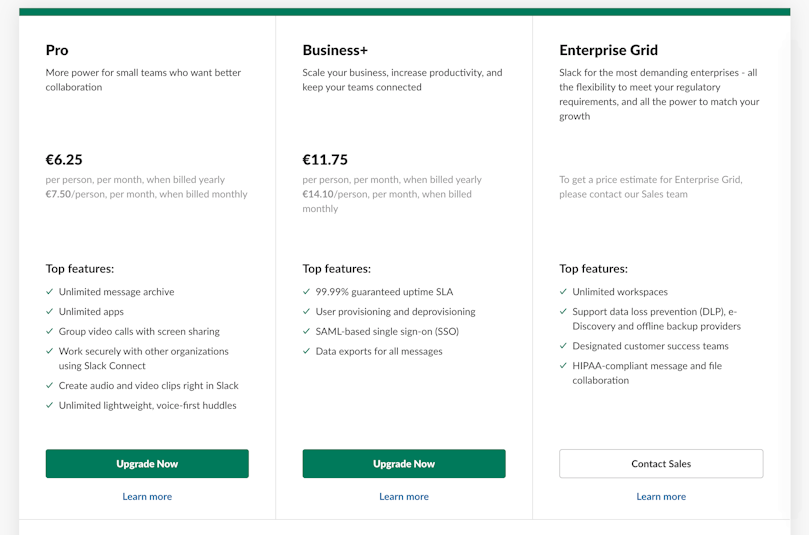Click checkmark beside Unlimited apps
The image size is (809, 535).
(x=50, y=311)
